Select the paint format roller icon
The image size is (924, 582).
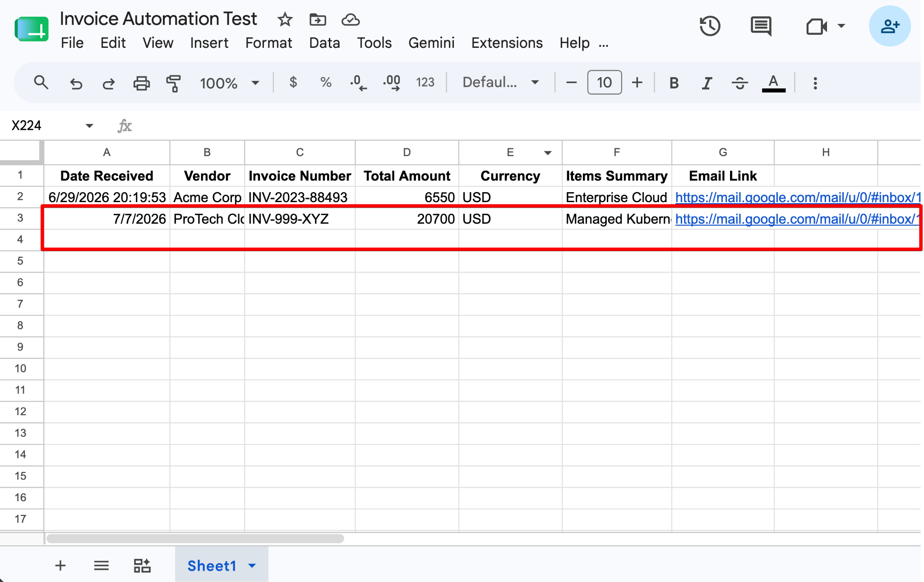tap(173, 83)
